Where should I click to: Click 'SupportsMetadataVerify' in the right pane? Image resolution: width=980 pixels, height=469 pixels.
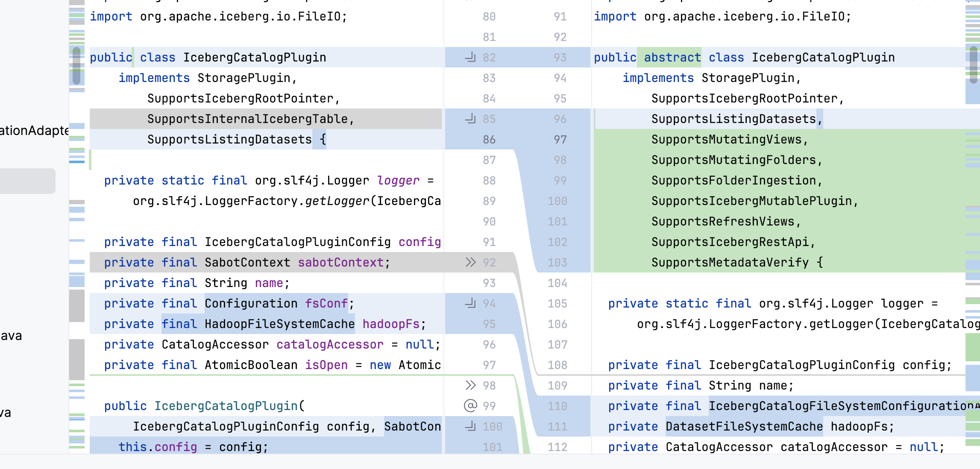pyautogui.click(x=730, y=263)
